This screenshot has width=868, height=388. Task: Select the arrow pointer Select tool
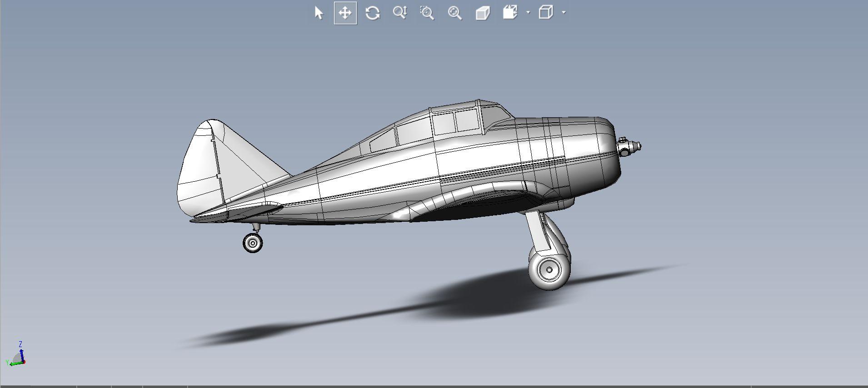point(319,13)
